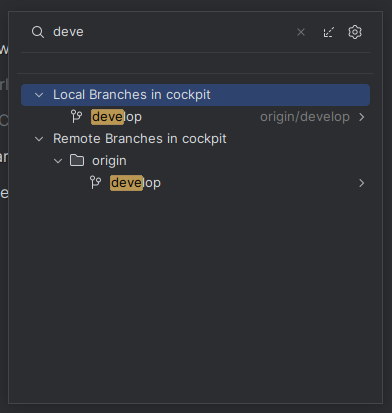Open submenu arrow for remote develop

[x=362, y=183]
